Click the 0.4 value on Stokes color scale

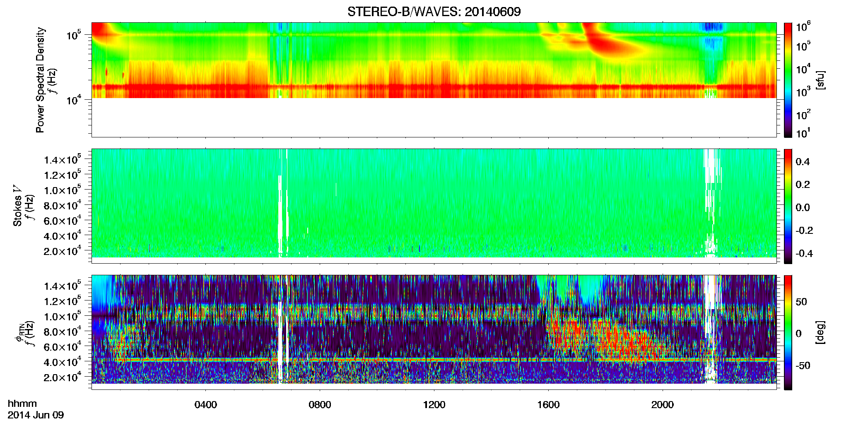tap(803, 162)
